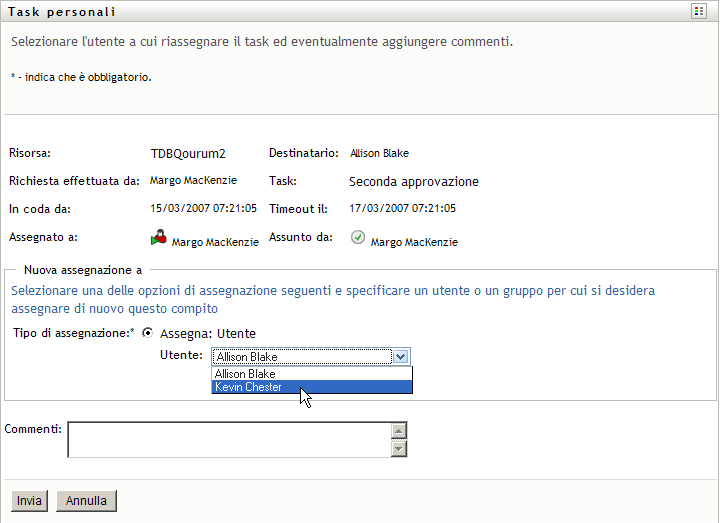Select the Assegna: Utente radio button
The image size is (720, 523).
[148, 333]
